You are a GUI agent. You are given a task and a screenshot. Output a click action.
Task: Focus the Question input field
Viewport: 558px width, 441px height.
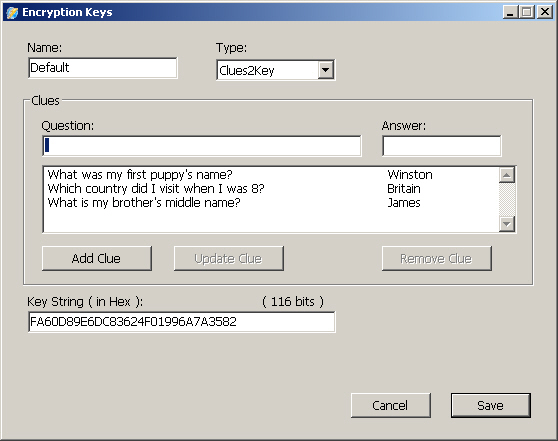(x=202, y=146)
